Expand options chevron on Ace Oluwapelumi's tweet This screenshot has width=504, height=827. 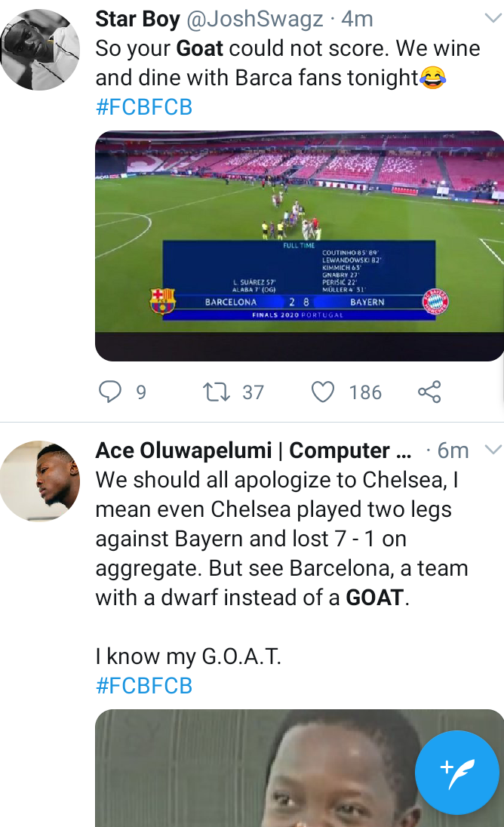[493, 450]
